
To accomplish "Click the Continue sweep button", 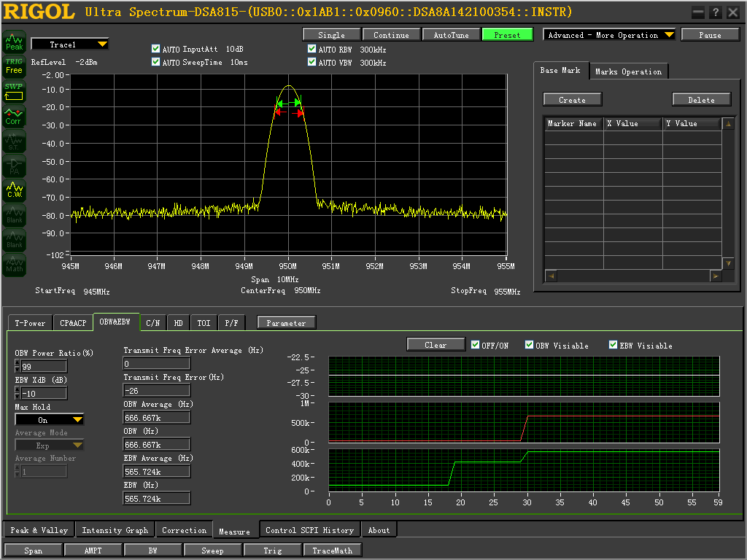I will 391,35.
